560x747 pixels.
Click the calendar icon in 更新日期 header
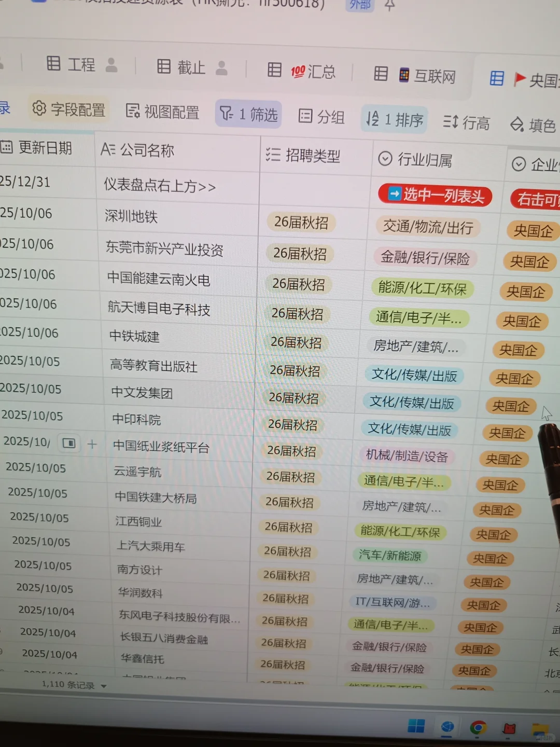click(6, 147)
